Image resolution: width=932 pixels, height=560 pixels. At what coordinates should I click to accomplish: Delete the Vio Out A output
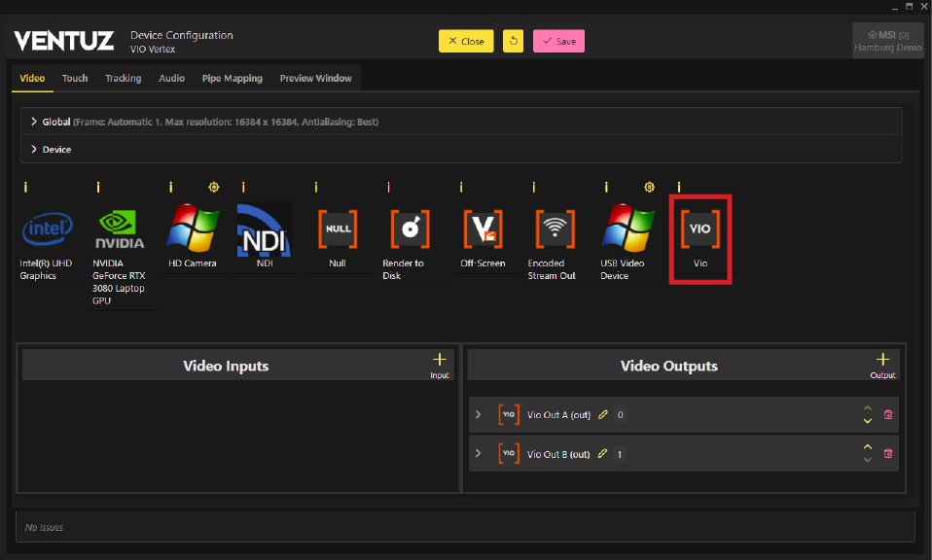[887, 415]
